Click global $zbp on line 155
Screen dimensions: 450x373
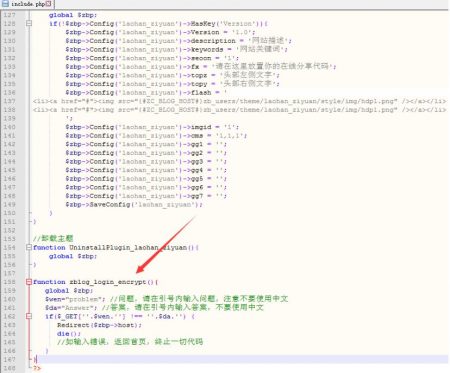point(73,256)
